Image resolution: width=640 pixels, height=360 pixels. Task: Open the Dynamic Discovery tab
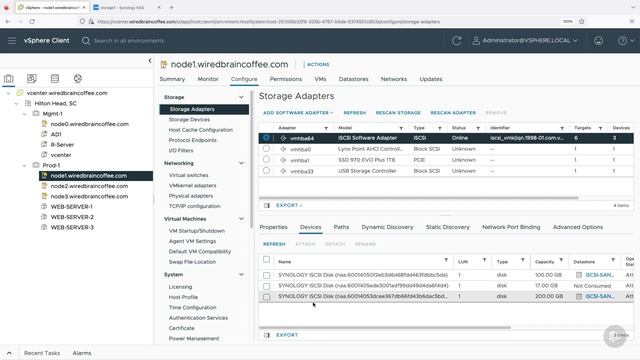coord(387,227)
